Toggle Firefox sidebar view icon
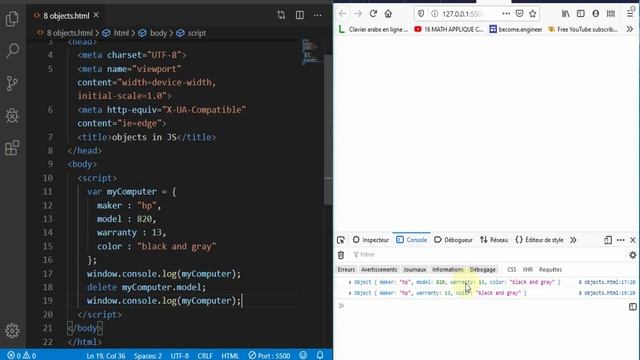 click(580, 13)
